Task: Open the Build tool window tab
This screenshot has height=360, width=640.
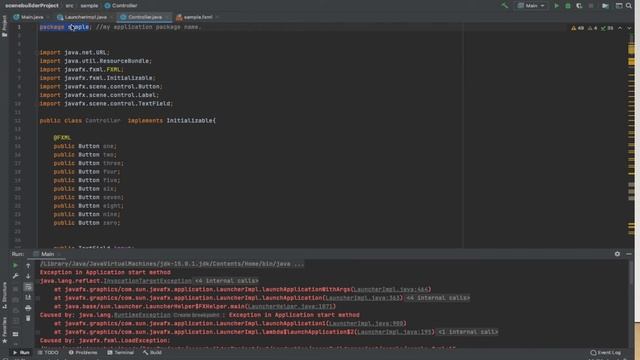Action: [x=152, y=352]
